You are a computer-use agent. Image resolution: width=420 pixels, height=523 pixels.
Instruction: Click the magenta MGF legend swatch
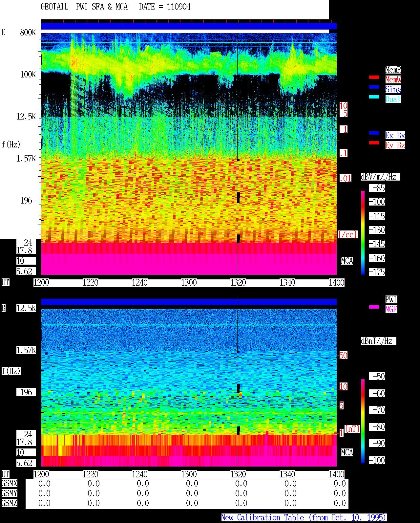(x=374, y=307)
